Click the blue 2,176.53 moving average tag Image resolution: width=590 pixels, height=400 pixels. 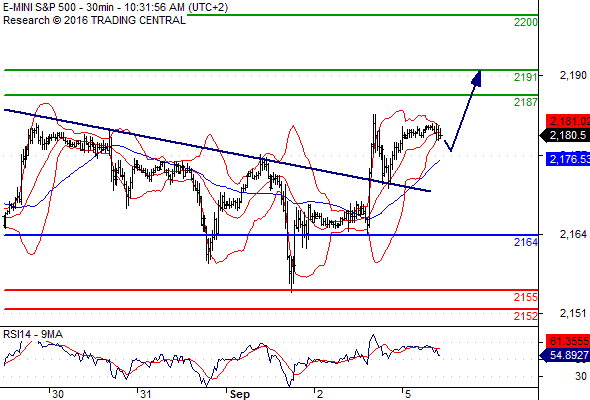(568, 159)
